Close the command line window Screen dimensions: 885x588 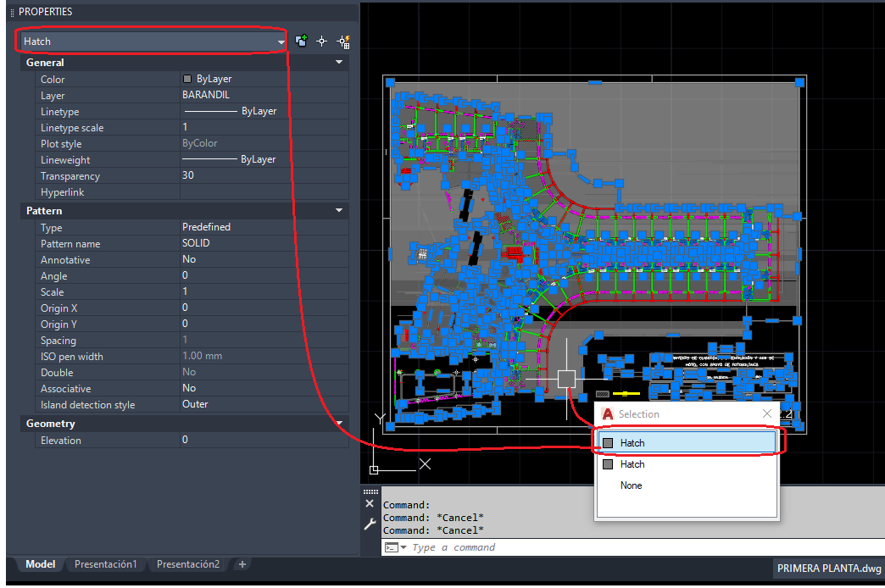pos(370,503)
